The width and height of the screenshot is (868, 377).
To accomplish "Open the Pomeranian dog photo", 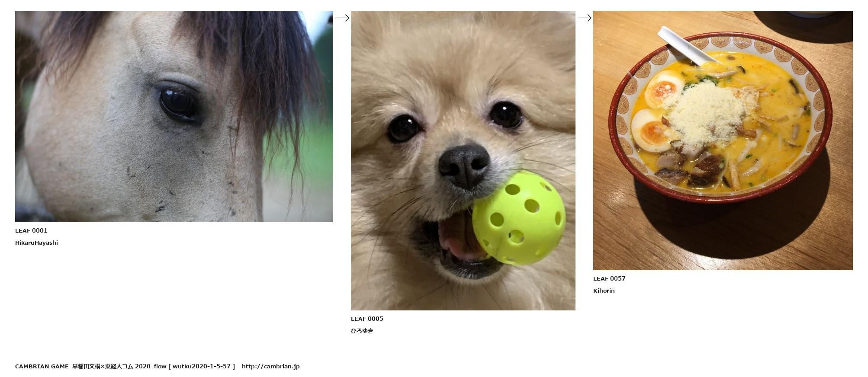I will click(x=463, y=160).
